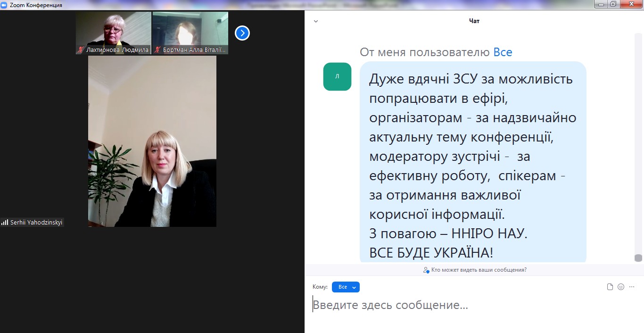Click signal strength icon near Serhii Yahodzinskyi
Viewport: 644px width, 333px height.
(x=5, y=222)
